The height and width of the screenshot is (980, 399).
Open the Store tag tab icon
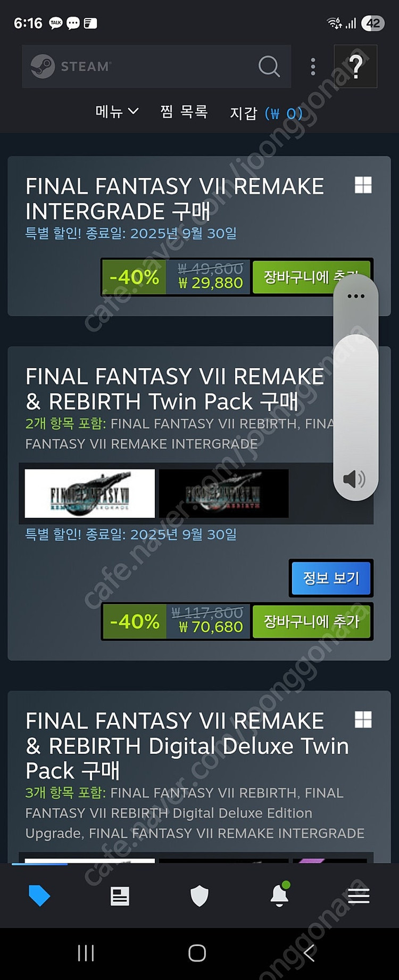[39, 896]
